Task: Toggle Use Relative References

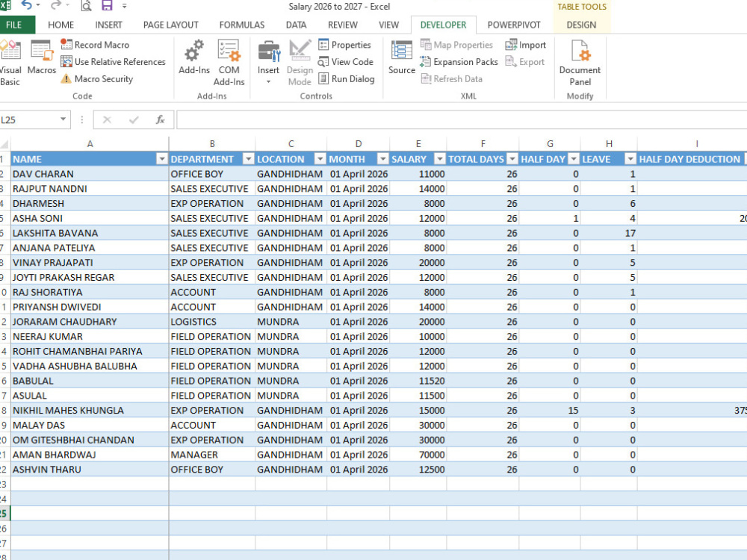Action: [x=114, y=62]
